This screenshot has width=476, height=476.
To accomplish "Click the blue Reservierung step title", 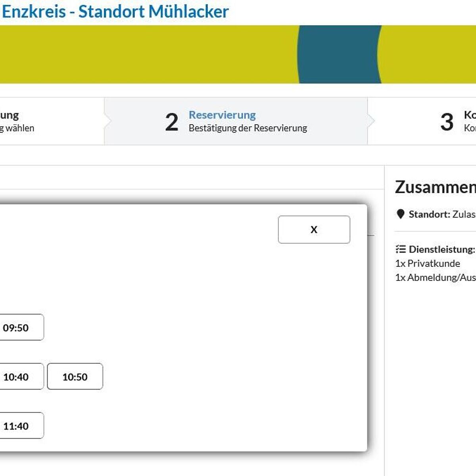I will tap(222, 115).
